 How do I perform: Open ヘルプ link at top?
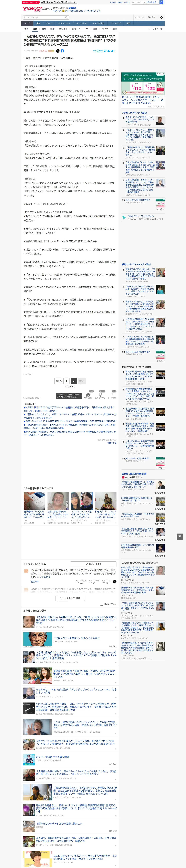127,2
